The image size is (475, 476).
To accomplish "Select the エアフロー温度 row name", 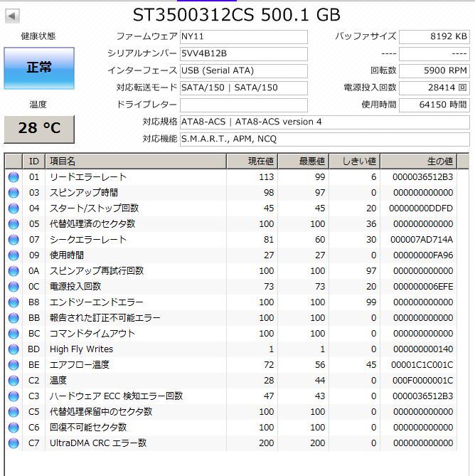I will coord(80,365).
